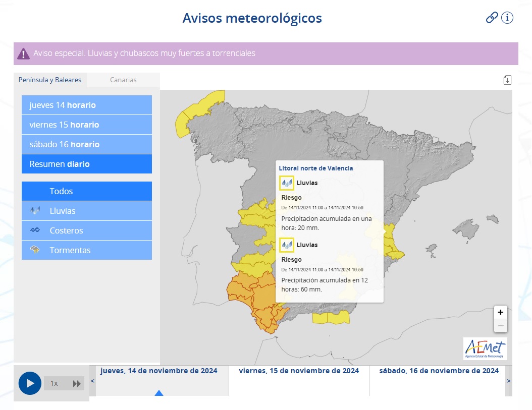Image resolution: width=532 pixels, height=410 pixels.
Task: Filter warnings by Lluvias
Action: click(87, 211)
